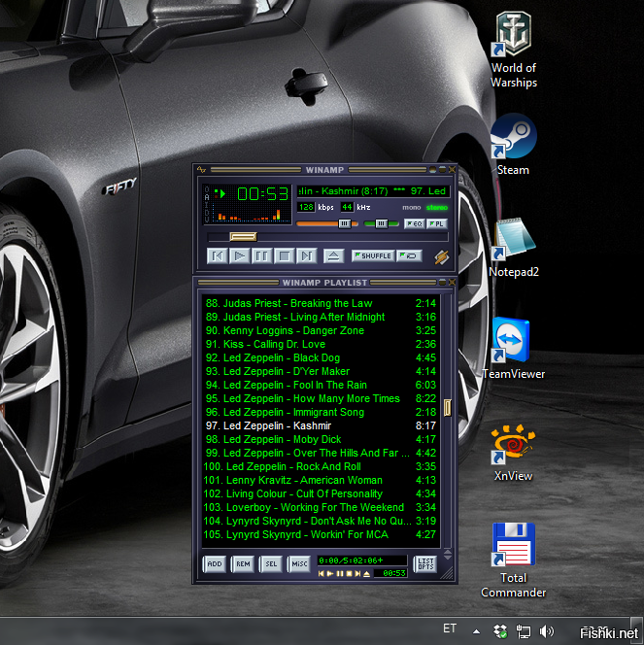Click the mini eject button in playlist window

coord(367,573)
